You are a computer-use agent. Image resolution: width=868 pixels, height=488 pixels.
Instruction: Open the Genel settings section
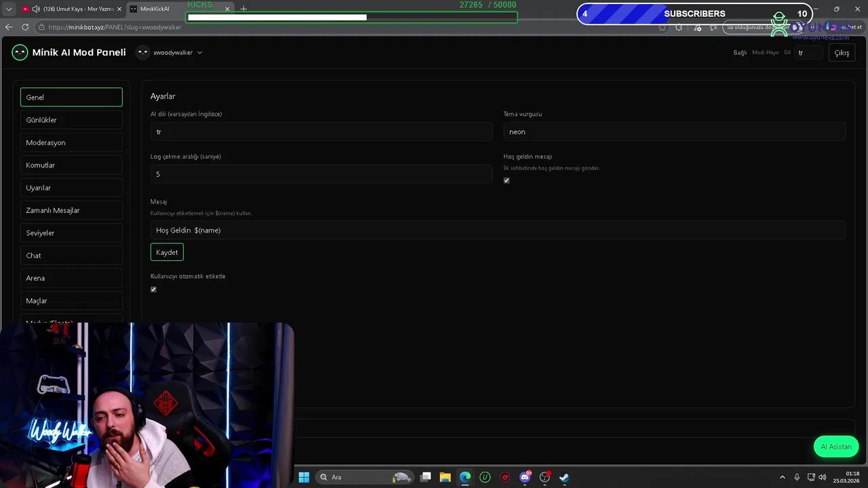click(x=71, y=97)
